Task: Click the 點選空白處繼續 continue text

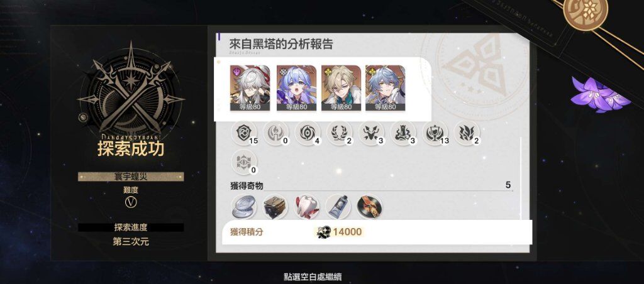Action: click(x=313, y=276)
